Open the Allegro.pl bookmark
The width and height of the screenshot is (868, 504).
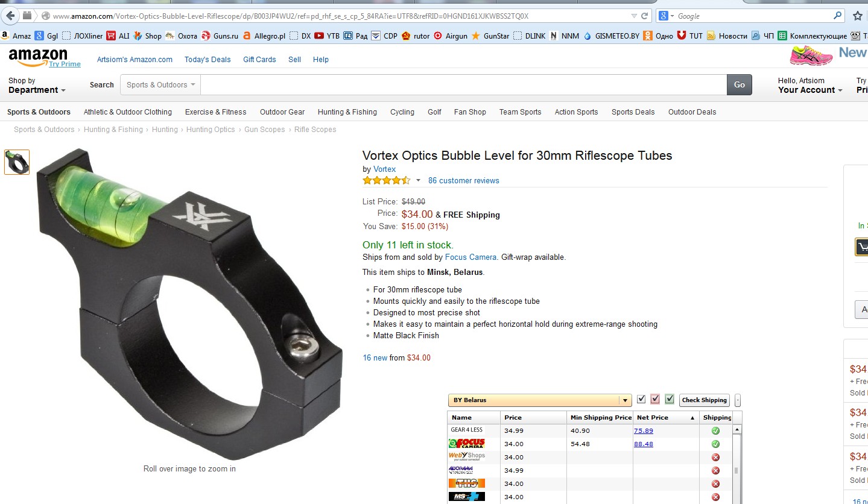coord(264,36)
